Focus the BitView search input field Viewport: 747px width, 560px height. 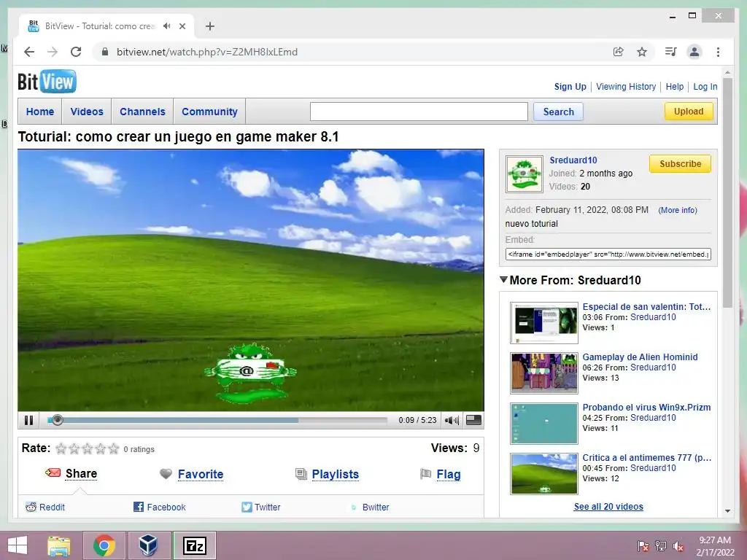[x=419, y=112]
